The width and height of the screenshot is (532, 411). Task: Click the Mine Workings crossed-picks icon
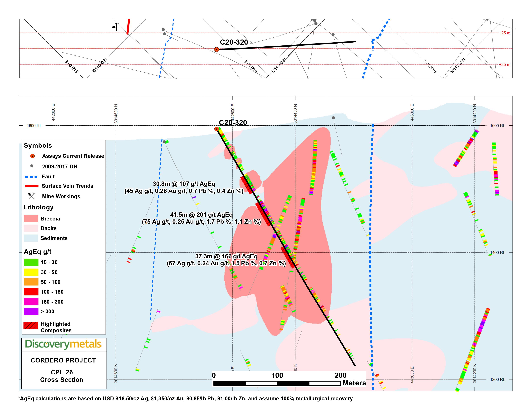point(32,196)
